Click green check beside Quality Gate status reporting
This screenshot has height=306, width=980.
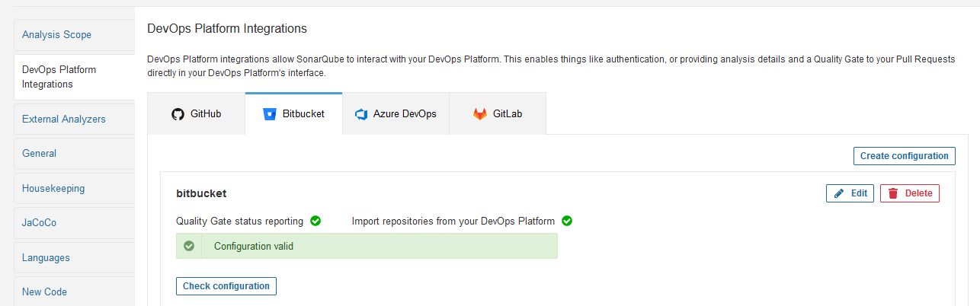(x=315, y=221)
